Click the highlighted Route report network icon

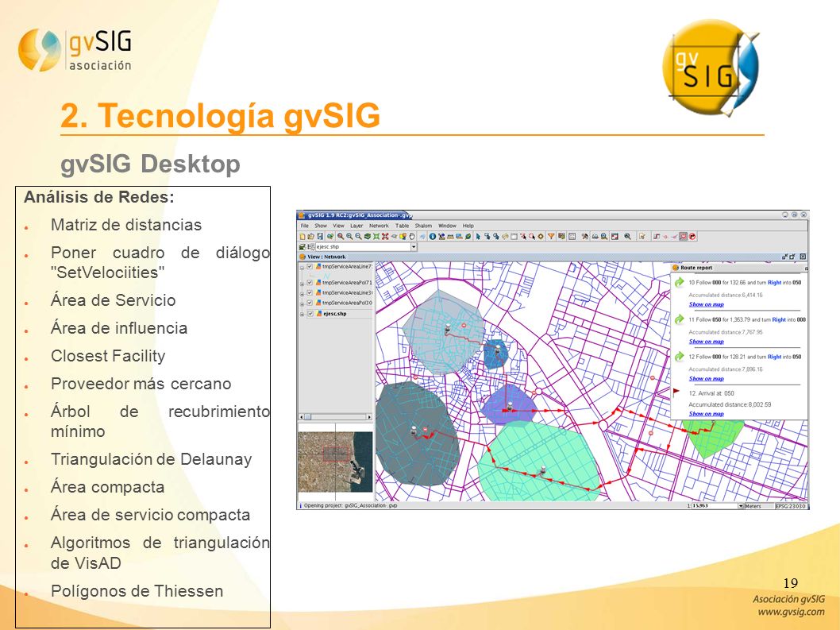click(683, 237)
